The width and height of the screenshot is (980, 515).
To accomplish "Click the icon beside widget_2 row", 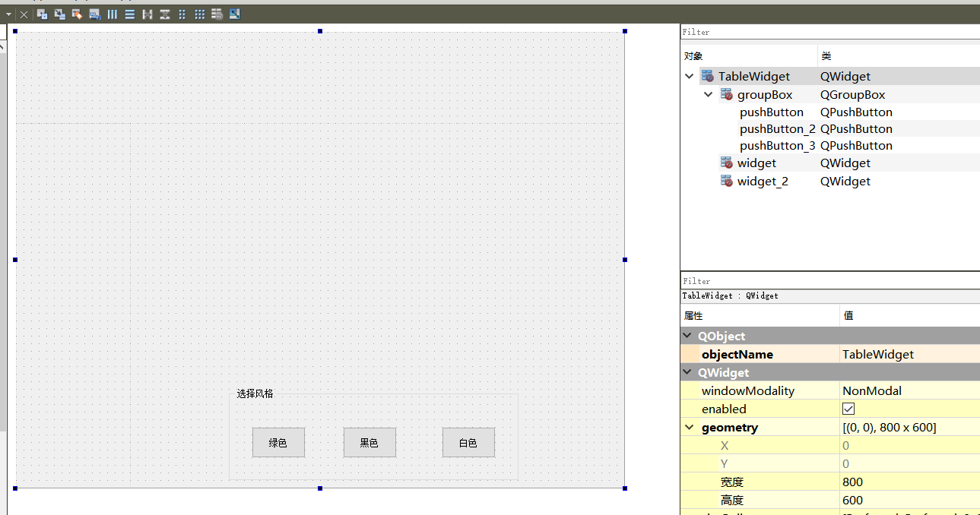I will pos(727,181).
